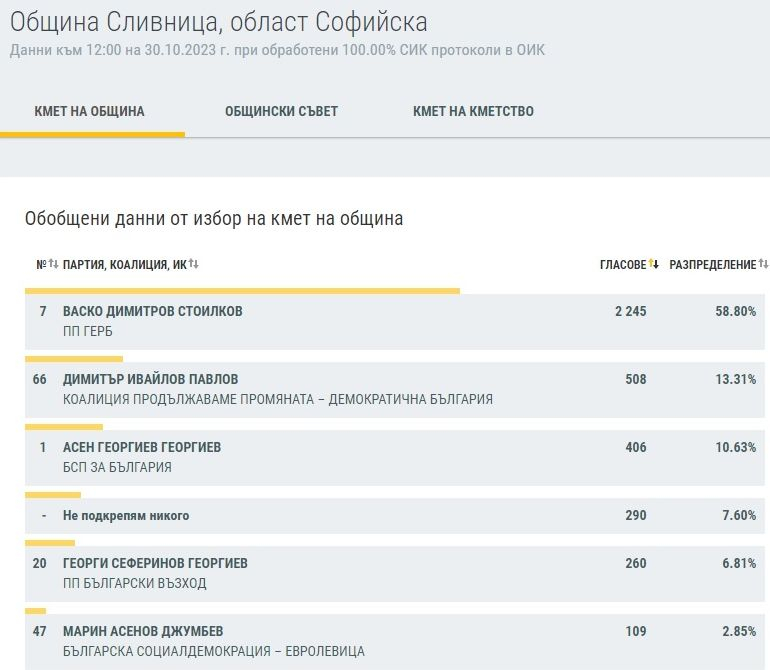The height and width of the screenshot is (670, 770).
Task: Click the percentage 10.63%
Action: [736, 447]
